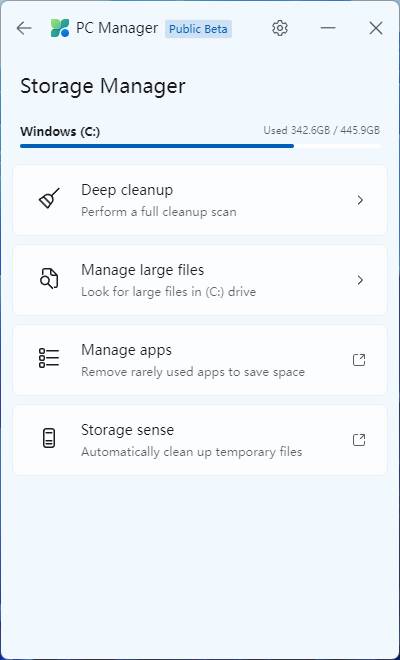Expand Deep cleanup with the chevron arrow
Viewport: 400px width, 660px height.
[360, 200]
